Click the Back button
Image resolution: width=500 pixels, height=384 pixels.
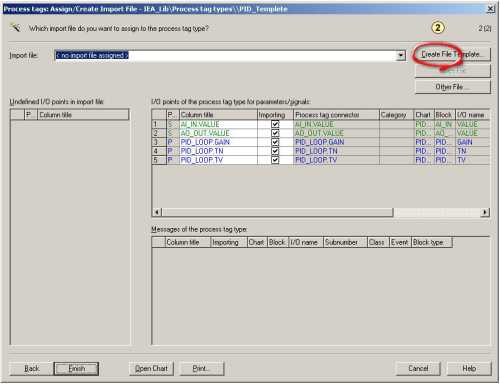coord(31,369)
